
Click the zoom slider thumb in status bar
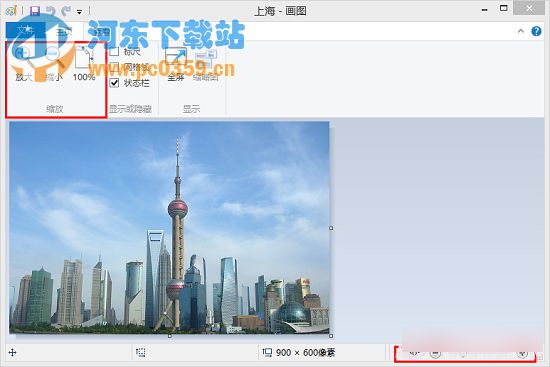(463, 354)
